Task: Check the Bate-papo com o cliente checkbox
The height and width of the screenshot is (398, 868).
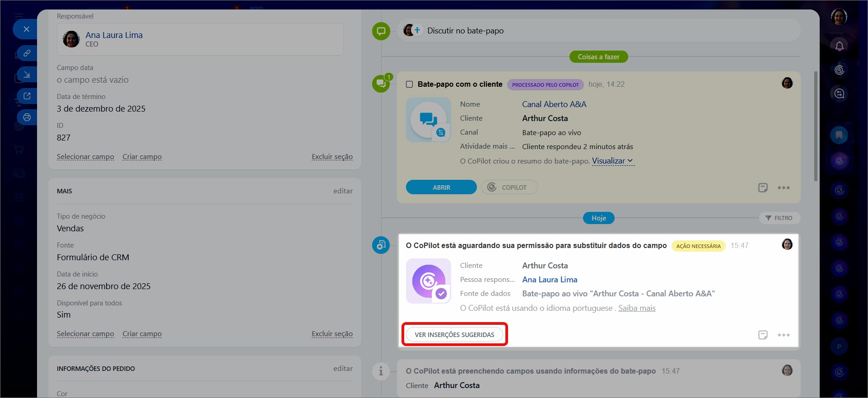Action: click(x=409, y=84)
